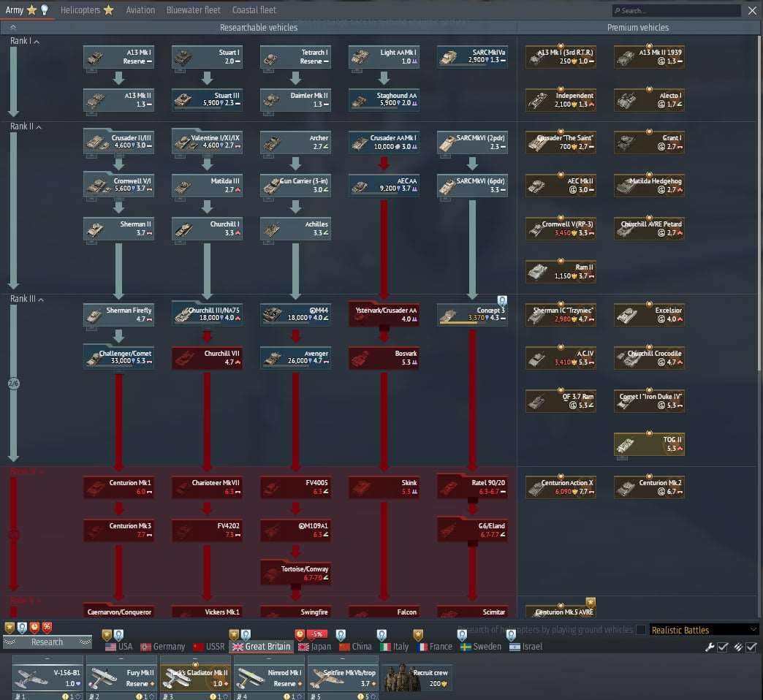This screenshot has height=700, width=763.
Task: Click the gold shield icon above Research
Action: pos(10,628)
